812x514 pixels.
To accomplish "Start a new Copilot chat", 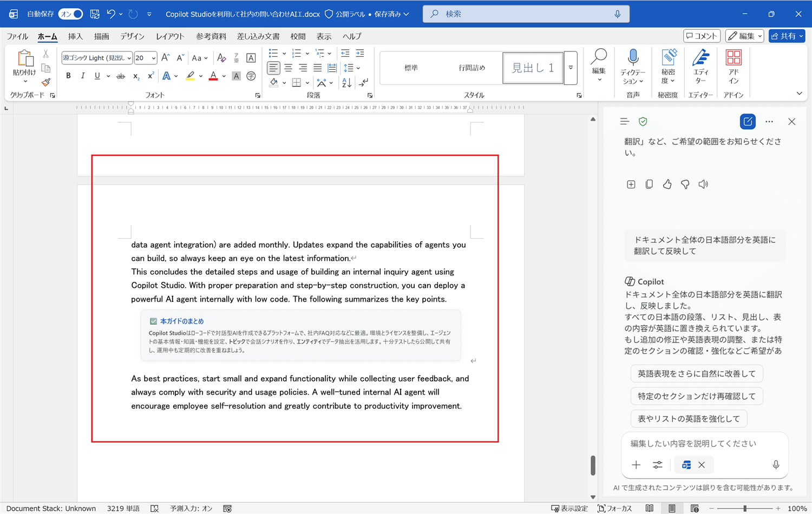I will [748, 122].
